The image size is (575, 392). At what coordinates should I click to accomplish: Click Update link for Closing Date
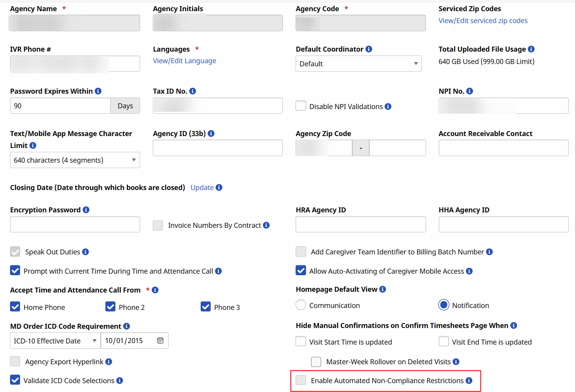(202, 188)
